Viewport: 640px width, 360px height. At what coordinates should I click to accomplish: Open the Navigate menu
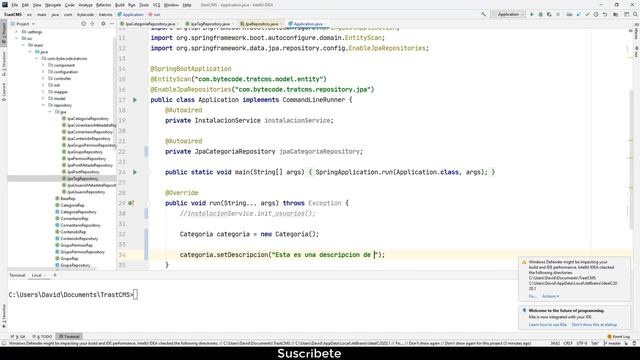53,5
